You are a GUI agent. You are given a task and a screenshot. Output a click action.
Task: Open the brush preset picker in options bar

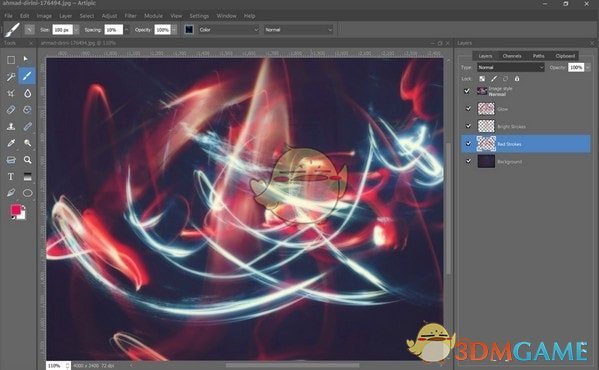pyautogui.click(x=13, y=29)
